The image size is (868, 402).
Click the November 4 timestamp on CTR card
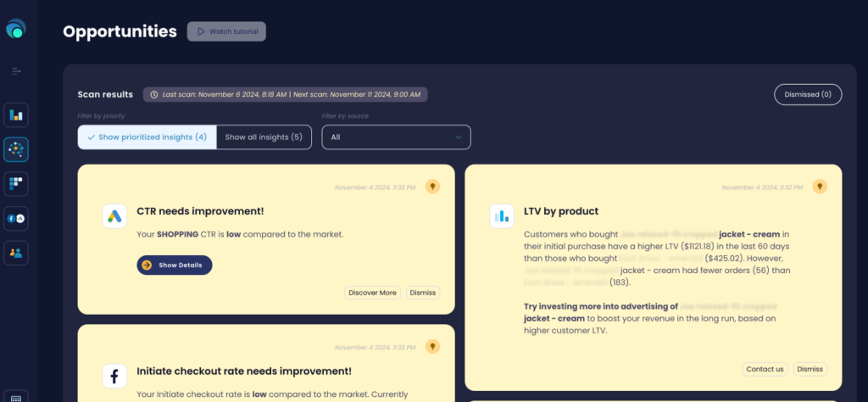point(375,187)
